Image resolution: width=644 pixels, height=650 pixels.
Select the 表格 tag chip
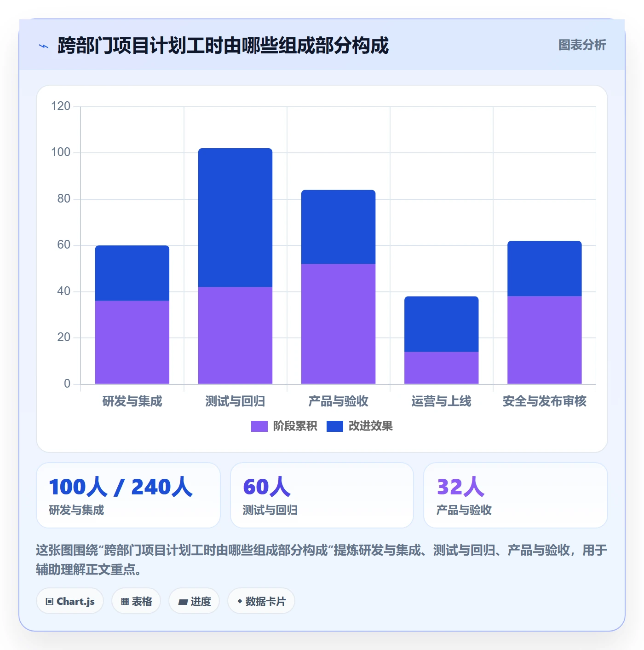tap(136, 601)
